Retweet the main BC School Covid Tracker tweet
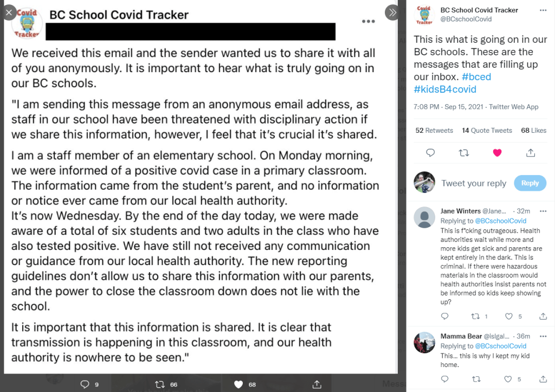555x392 pixels. click(x=463, y=153)
